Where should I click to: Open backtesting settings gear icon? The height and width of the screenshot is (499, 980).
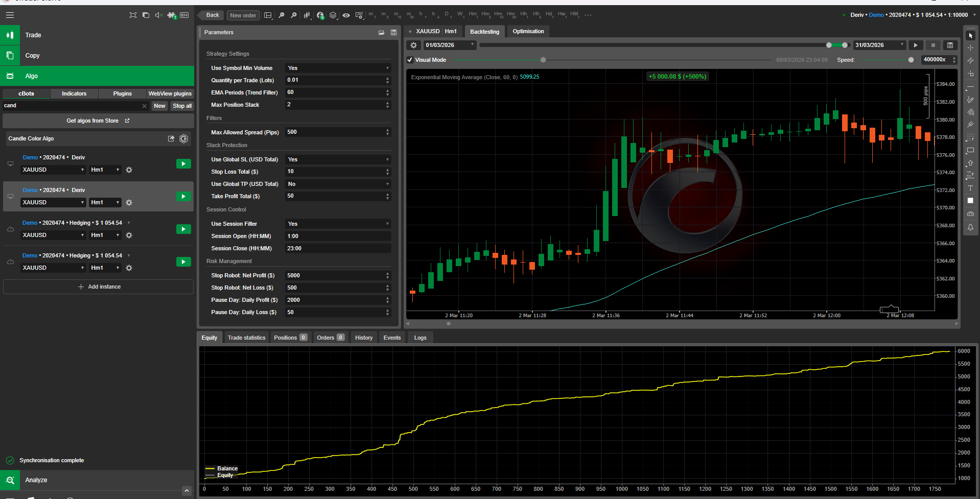pos(414,45)
